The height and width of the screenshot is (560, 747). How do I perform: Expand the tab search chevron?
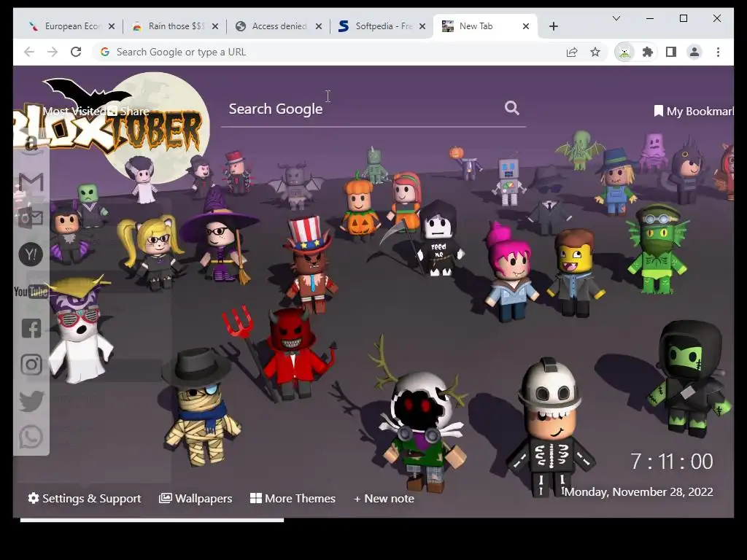(x=616, y=18)
